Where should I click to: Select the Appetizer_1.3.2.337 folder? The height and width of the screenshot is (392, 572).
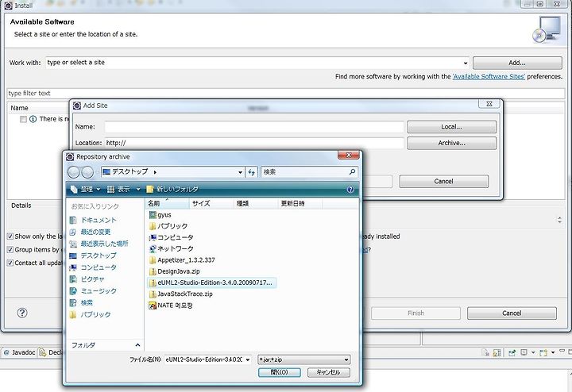182,260
